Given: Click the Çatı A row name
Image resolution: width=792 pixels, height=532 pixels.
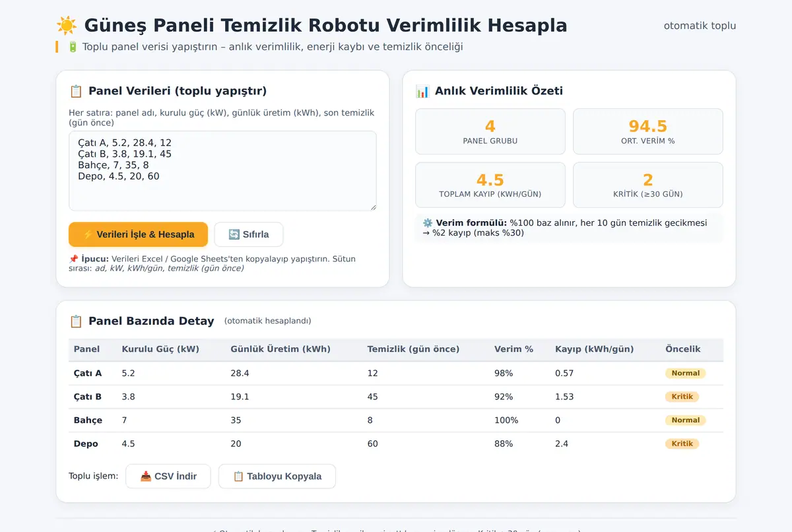Looking at the screenshot, I should coord(88,374).
